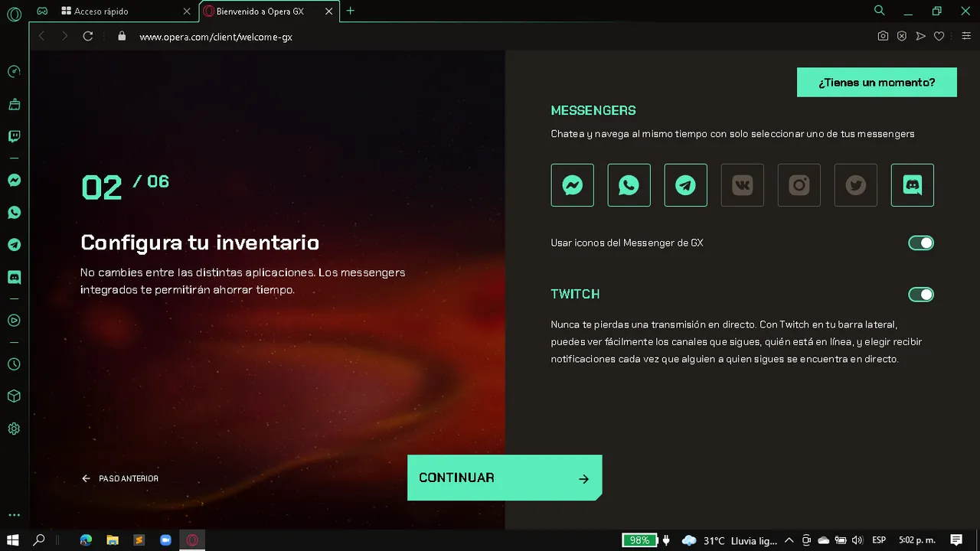The width and height of the screenshot is (980, 551).
Task: Click the GX Corner gamepad icon
Action: tap(42, 11)
